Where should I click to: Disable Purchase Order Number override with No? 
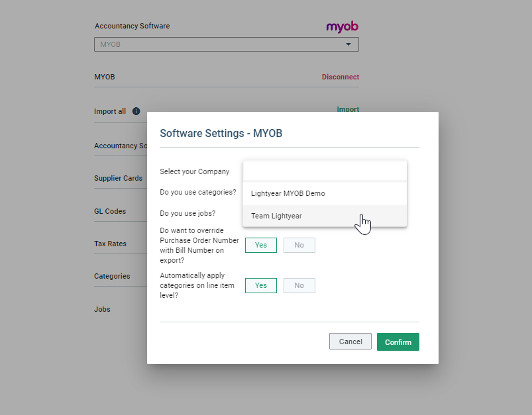(299, 245)
